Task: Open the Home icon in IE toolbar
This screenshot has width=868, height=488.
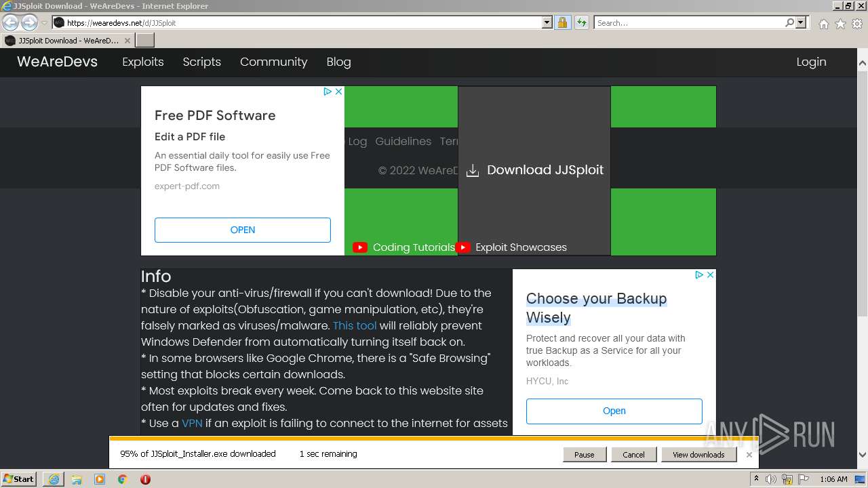Action: 823,24
